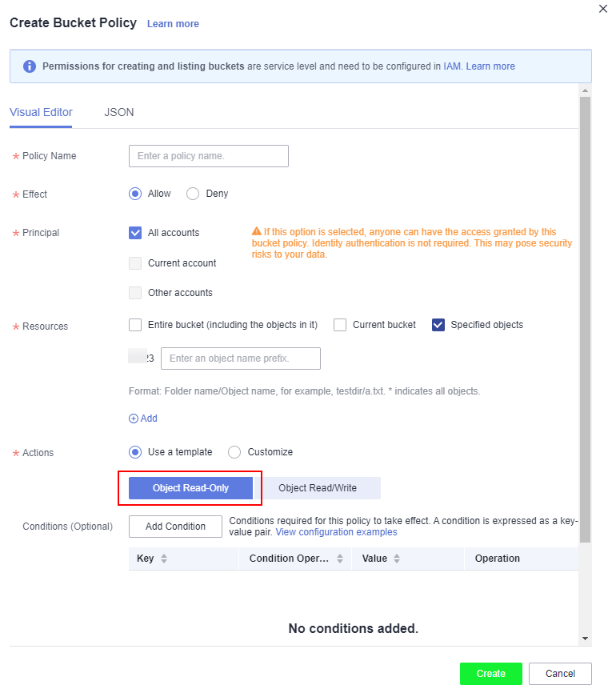Close the Create Bucket Policy dialog
The width and height of the screenshot is (616, 693).
[602, 9]
